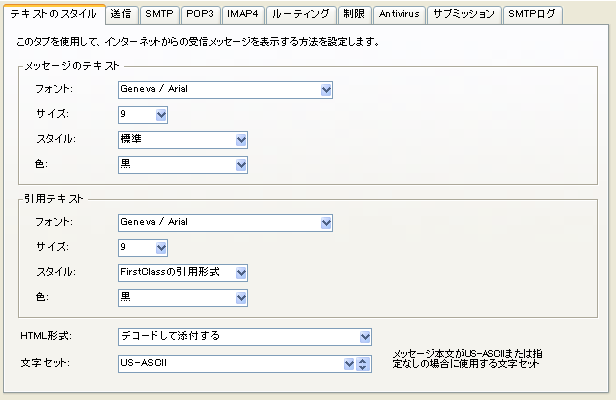
Task: Open the メッセージのテキスト color dropdown
Action: (182, 165)
